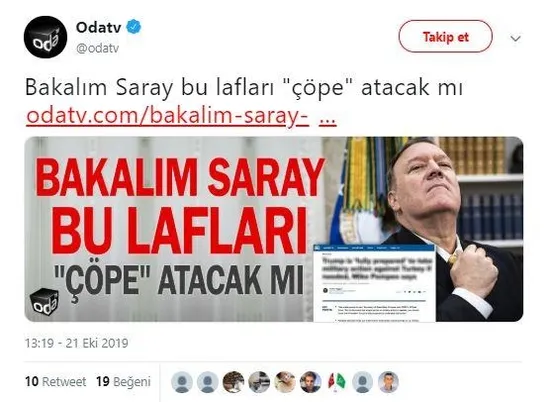Click the fourth liker avatar in the row
This screenshot has height=402, width=550.
pyautogui.click(x=259, y=382)
